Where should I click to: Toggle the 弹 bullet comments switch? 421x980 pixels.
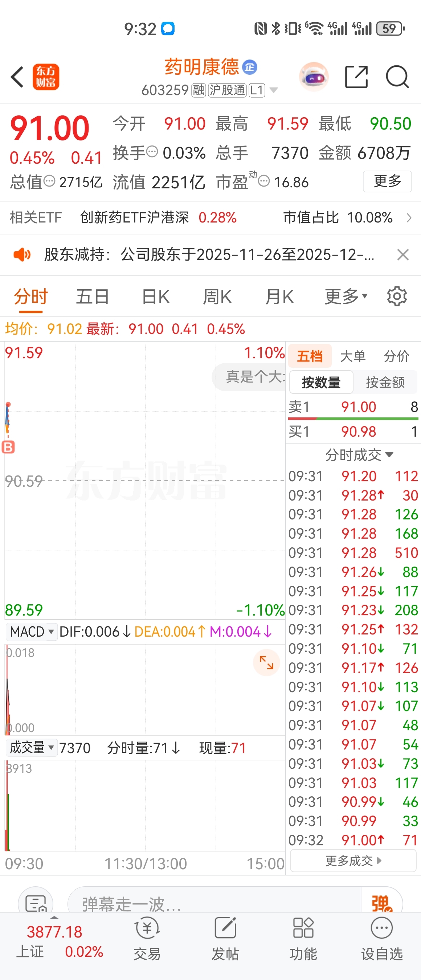tap(381, 903)
